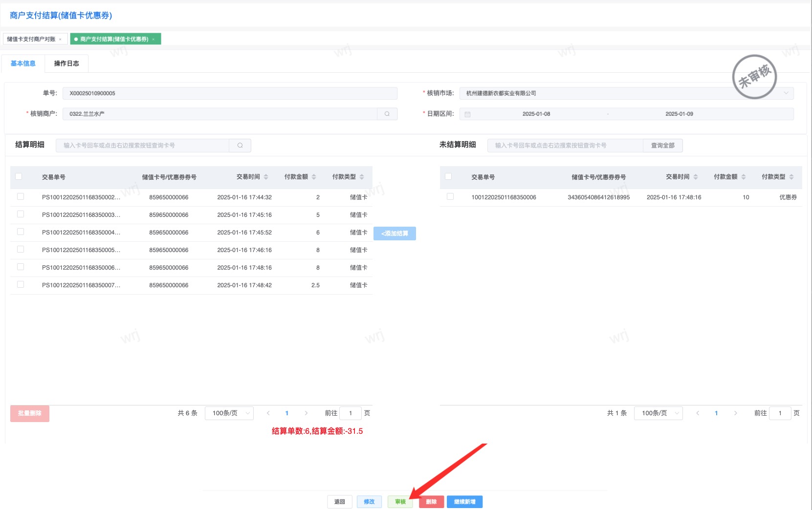Viewport: 812px width, 510px height.
Task: Click unsettled transaction 10012202501168350006
Action: click(x=504, y=197)
